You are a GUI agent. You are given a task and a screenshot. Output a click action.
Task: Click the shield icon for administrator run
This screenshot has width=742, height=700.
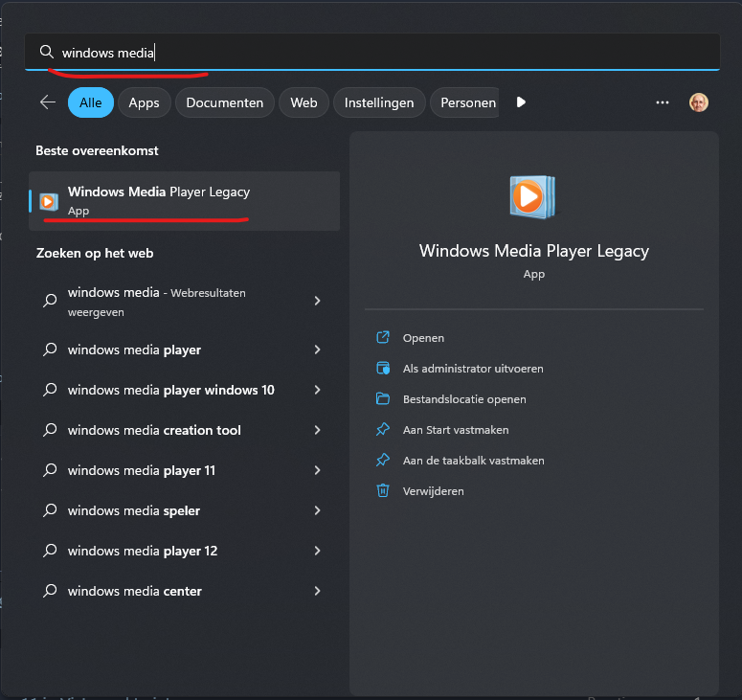point(383,369)
